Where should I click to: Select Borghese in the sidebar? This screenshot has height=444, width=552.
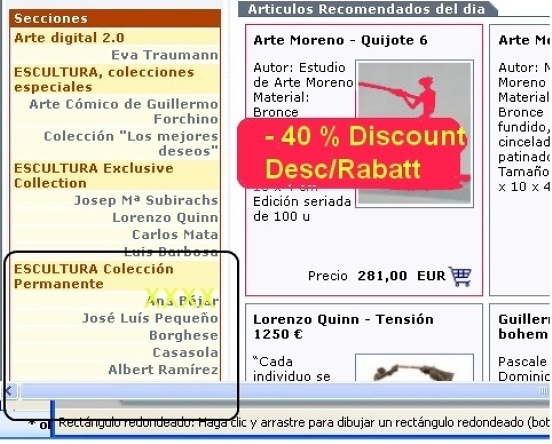(183, 335)
